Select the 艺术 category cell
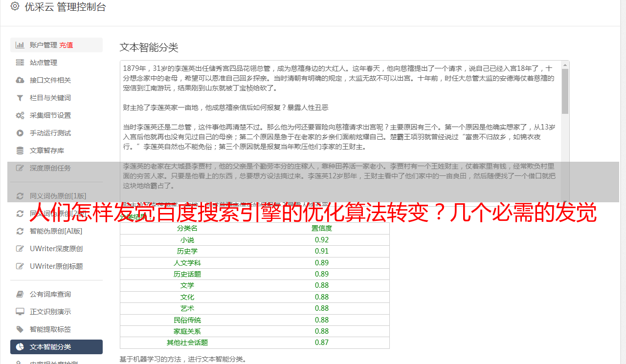 point(187,308)
